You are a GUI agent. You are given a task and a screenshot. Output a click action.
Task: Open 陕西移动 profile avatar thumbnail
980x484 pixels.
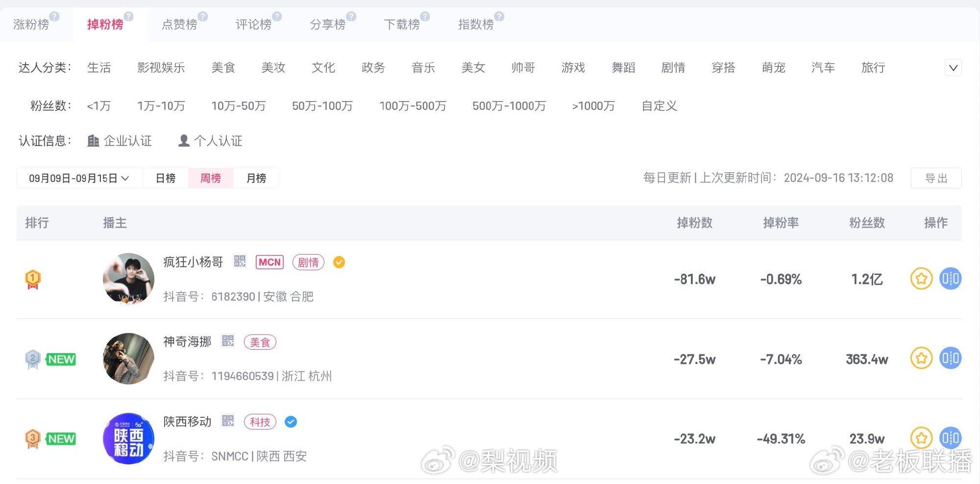point(128,438)
